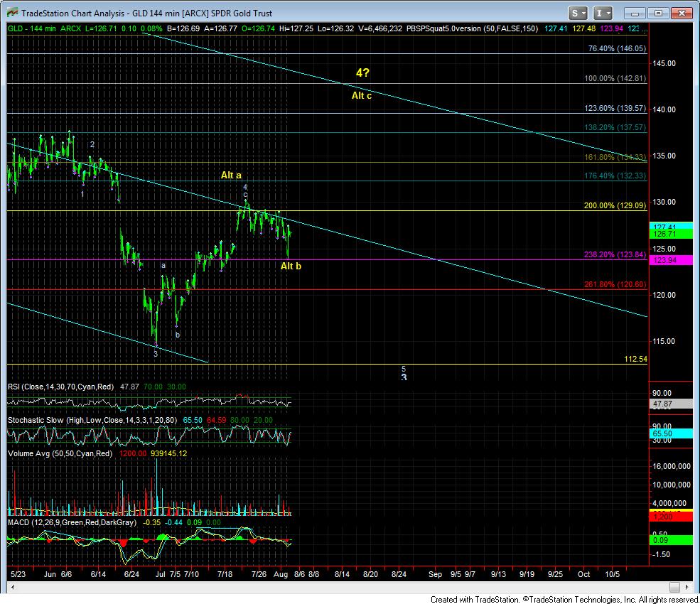
Task: Click the '123.60% (139.57)' Fibonacci label
Action: click(x=615, y=109)
